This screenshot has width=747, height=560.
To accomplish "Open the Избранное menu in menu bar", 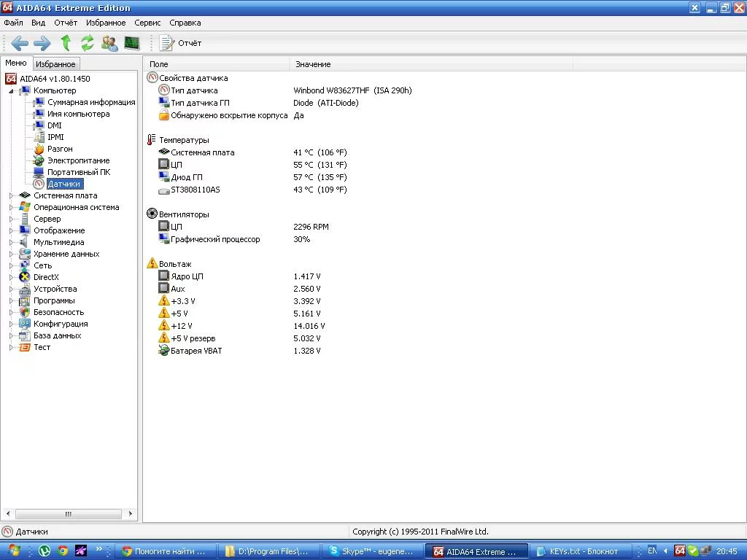I will click(x=106, y=23).
